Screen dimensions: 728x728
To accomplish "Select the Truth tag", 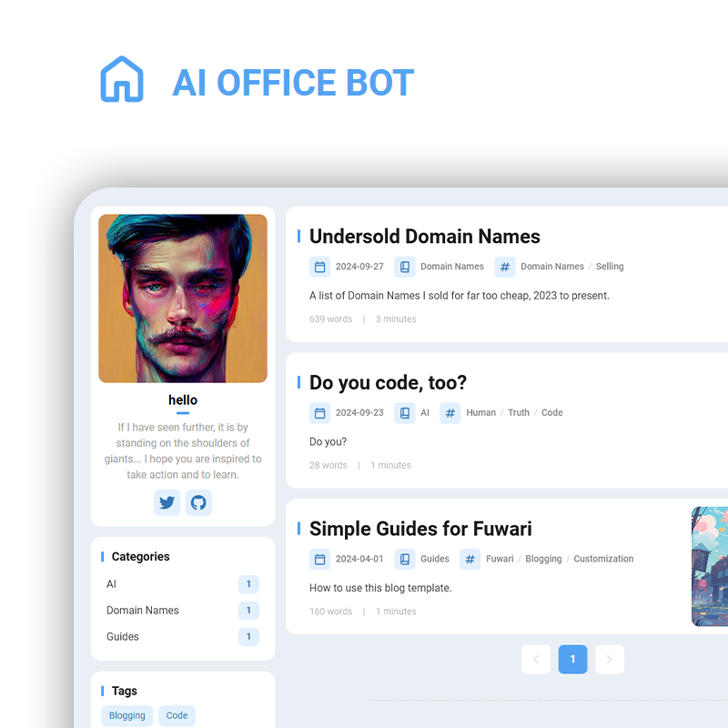I will click(x=519, y=413).
